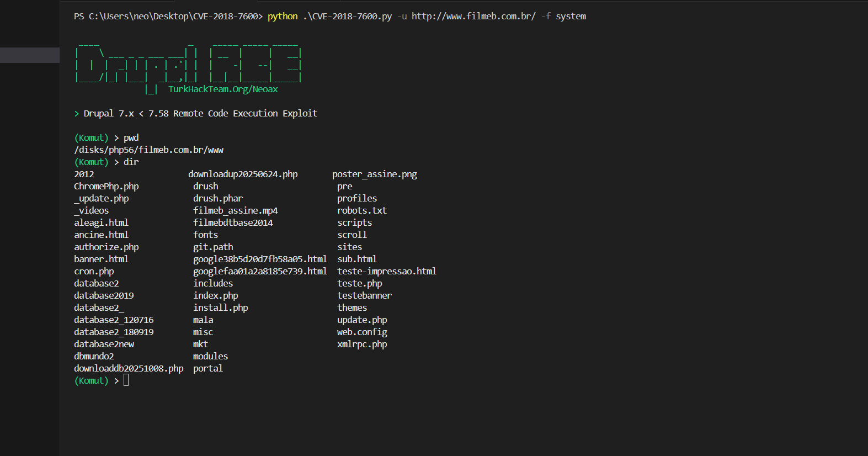Click the filmeb_assine.mp4 file name

click(x=236, y=211)
